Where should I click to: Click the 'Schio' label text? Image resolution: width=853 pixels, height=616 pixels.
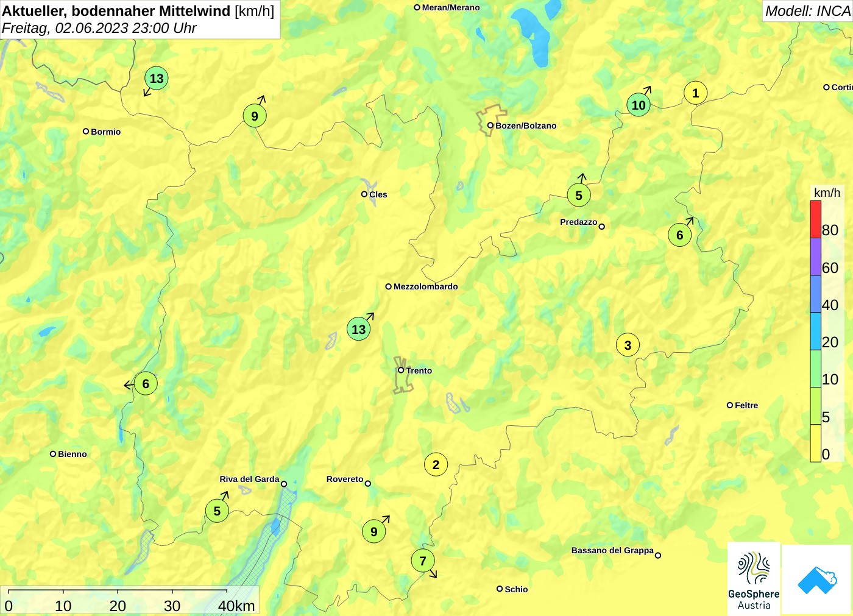point(516,589)
